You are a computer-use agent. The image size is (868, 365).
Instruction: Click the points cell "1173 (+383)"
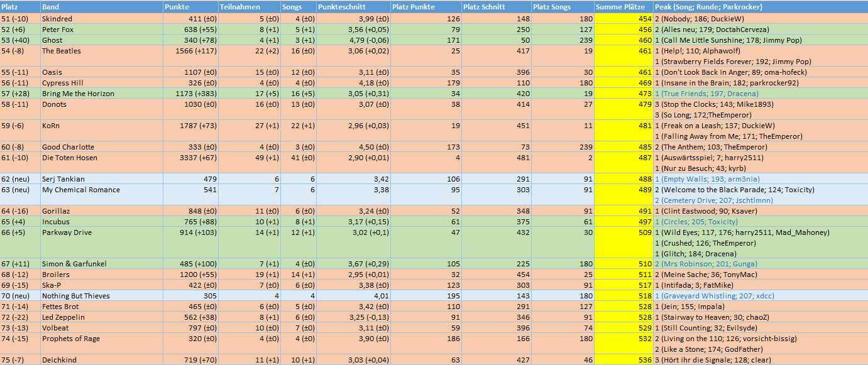click(190, 94)
